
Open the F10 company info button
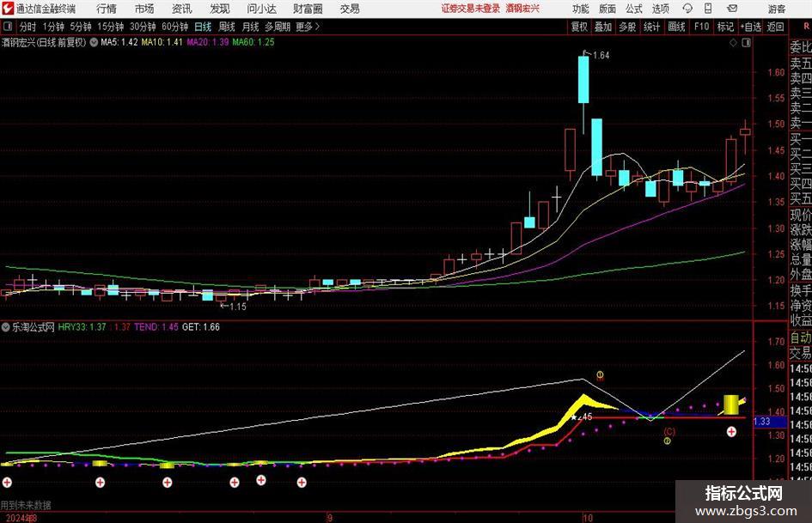coord(702,27)
